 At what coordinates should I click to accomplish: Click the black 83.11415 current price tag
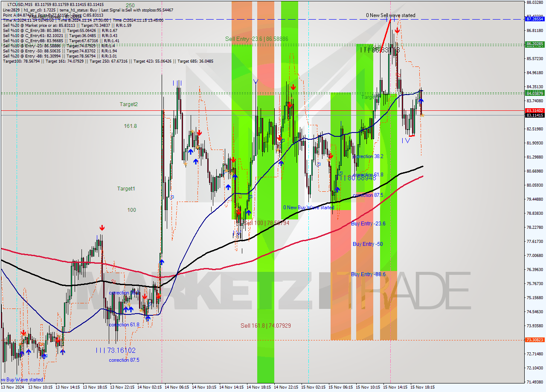click(535, 115)
